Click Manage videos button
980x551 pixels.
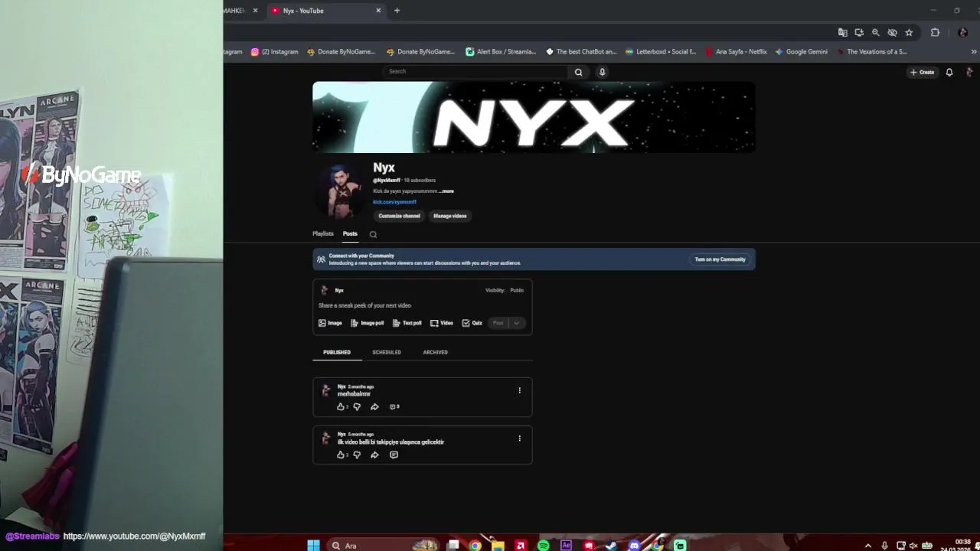[x=450, y=216]
